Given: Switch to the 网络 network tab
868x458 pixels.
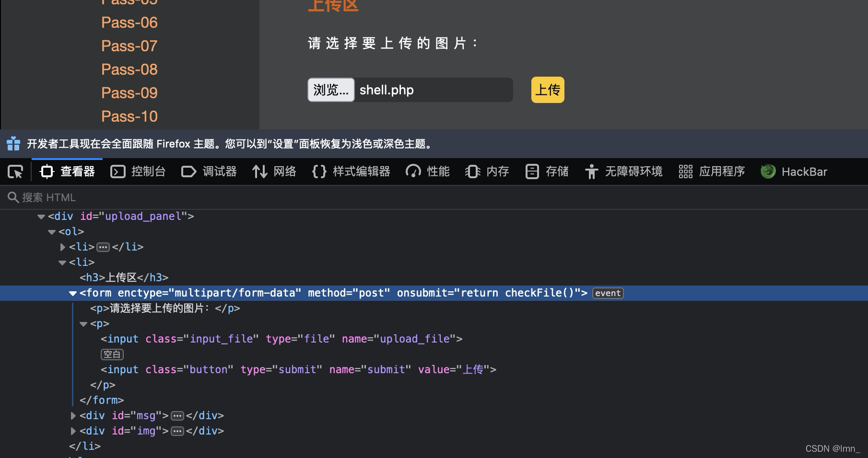Looking at the screenshot, I should pyautogui.click(x=274, y=172).
